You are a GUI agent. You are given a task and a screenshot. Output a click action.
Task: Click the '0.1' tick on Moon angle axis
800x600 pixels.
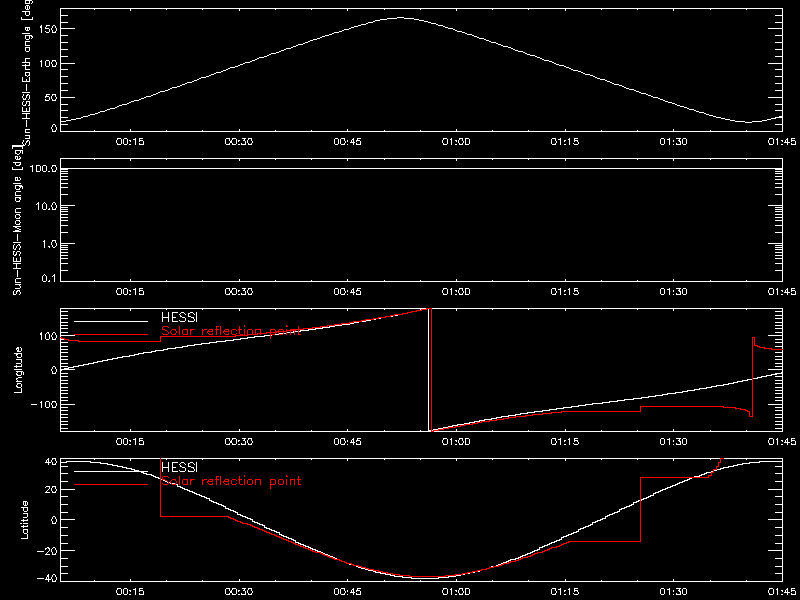point(49,280)
